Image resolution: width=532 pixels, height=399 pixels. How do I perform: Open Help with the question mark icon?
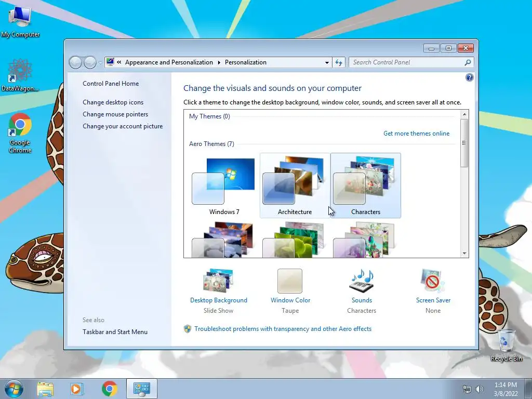[x=469, y=78]
